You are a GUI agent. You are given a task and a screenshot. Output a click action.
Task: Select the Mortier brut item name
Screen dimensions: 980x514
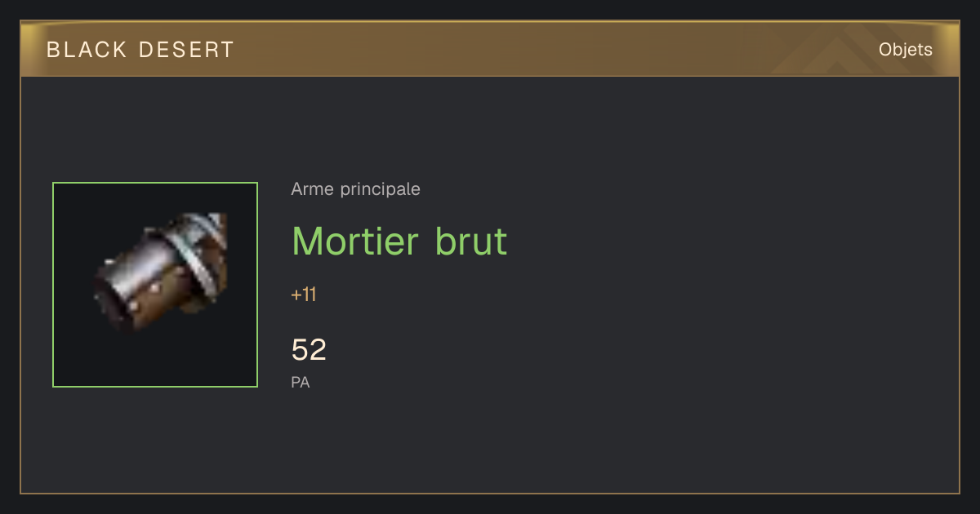(x=399, y=241)
